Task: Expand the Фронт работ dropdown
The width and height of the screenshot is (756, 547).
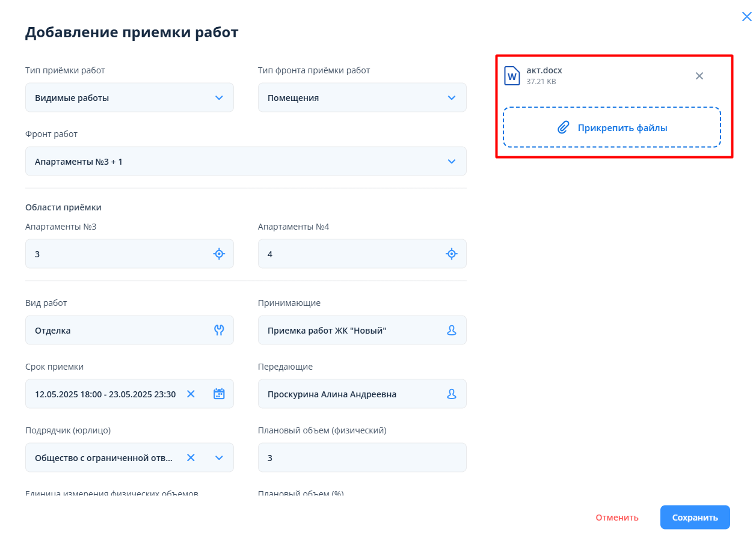Action: click(x=452, y=161)
